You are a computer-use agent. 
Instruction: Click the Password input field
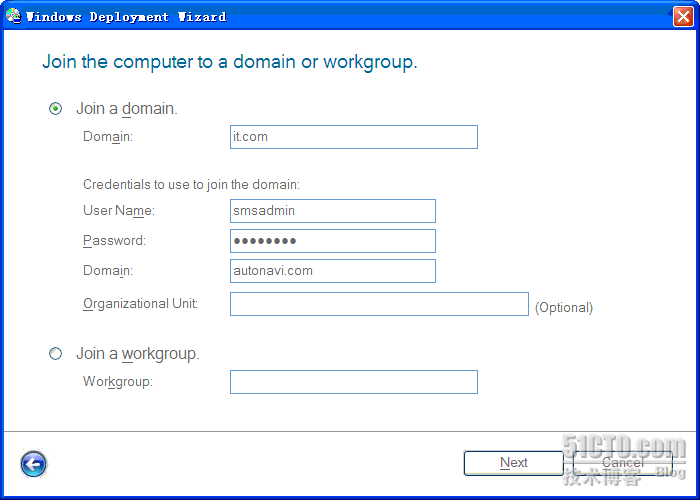pos(333,241)
